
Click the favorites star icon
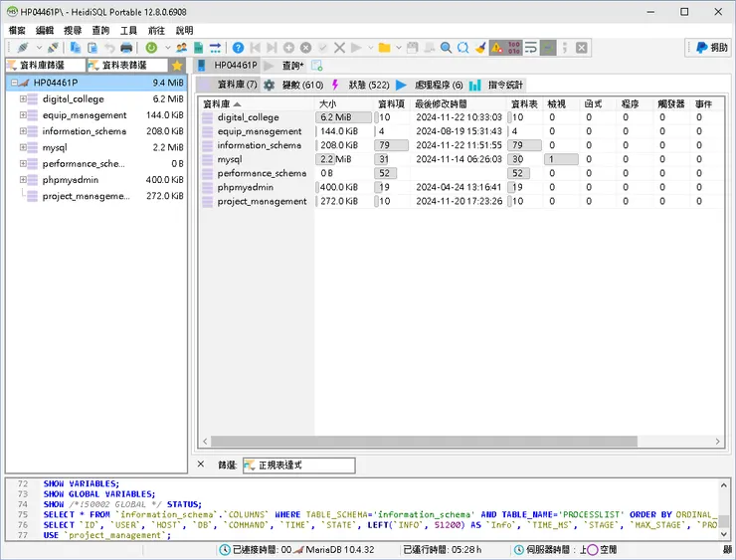[x=177, y=66]
